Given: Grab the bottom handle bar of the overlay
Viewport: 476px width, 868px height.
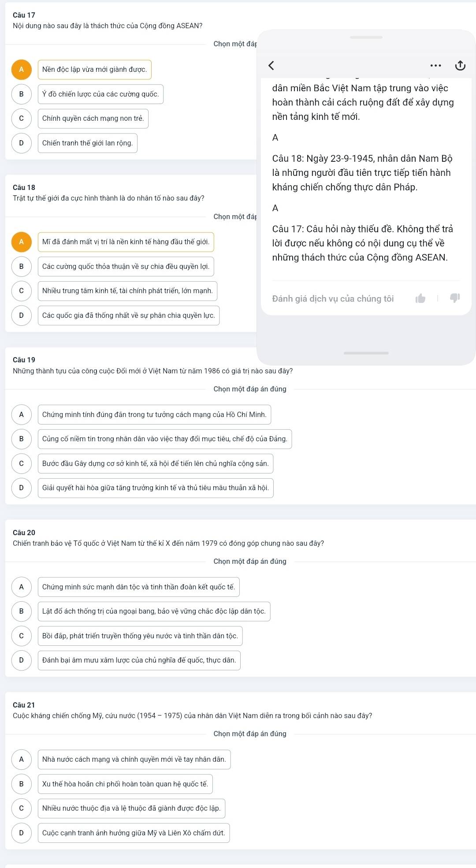Looking at the screenshot, I should click(366, 353).
